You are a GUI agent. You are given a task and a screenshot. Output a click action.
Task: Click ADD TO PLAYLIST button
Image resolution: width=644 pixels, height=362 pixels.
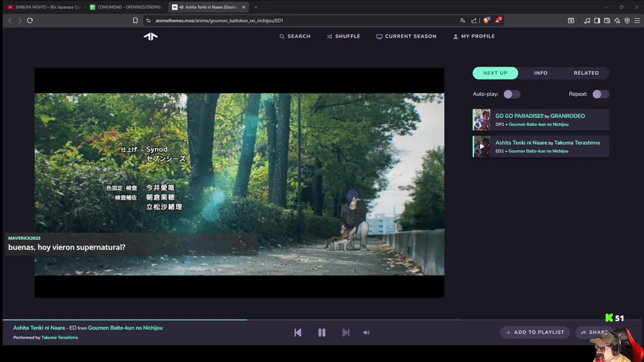535,332
